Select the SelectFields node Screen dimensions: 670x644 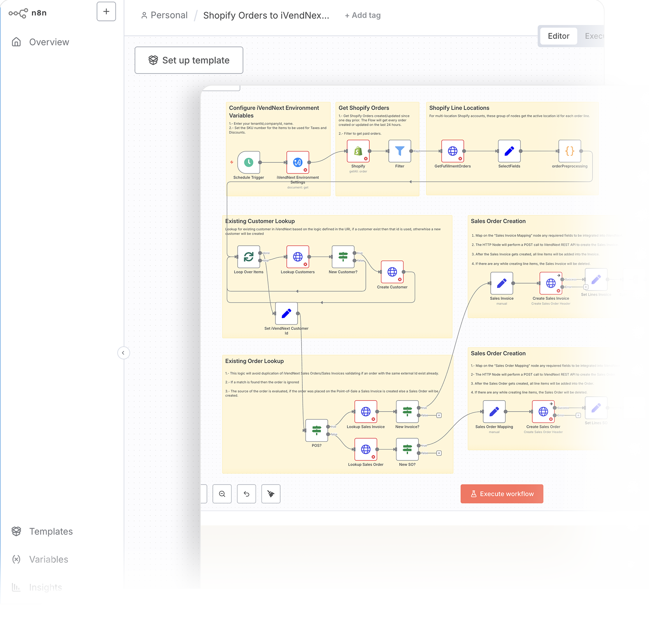pos(509,151)
